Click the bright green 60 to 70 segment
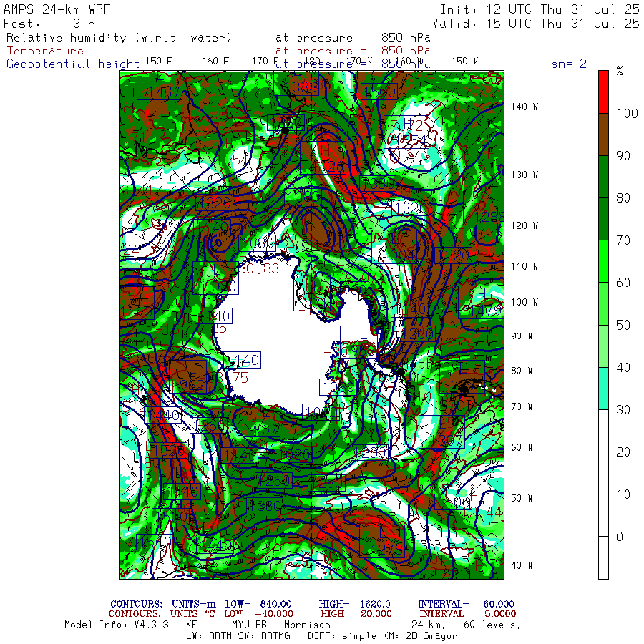 point(603,261)
